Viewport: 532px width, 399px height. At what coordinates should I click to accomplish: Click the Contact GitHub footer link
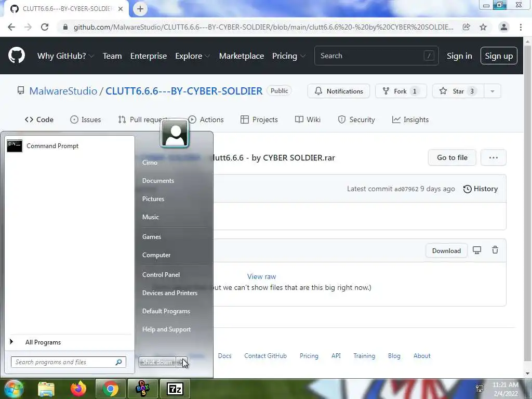[265, 355]
